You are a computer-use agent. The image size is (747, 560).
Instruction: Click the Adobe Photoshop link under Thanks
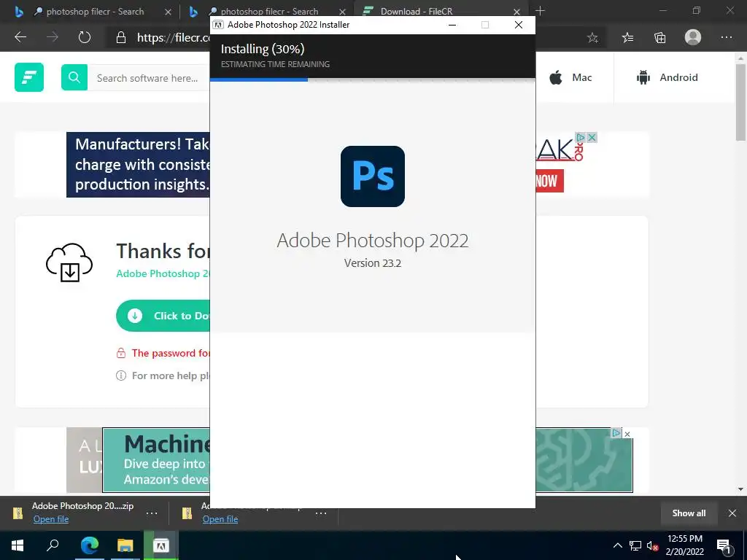163,273
